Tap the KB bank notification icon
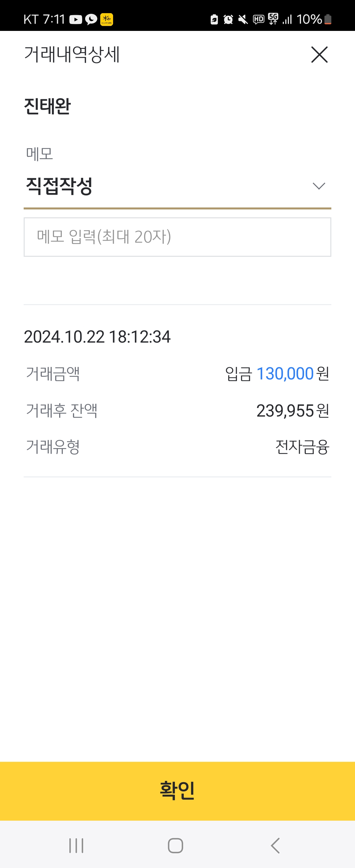This screenshot has height=868, width=355. pyautogui.click(x=106, y=19)
